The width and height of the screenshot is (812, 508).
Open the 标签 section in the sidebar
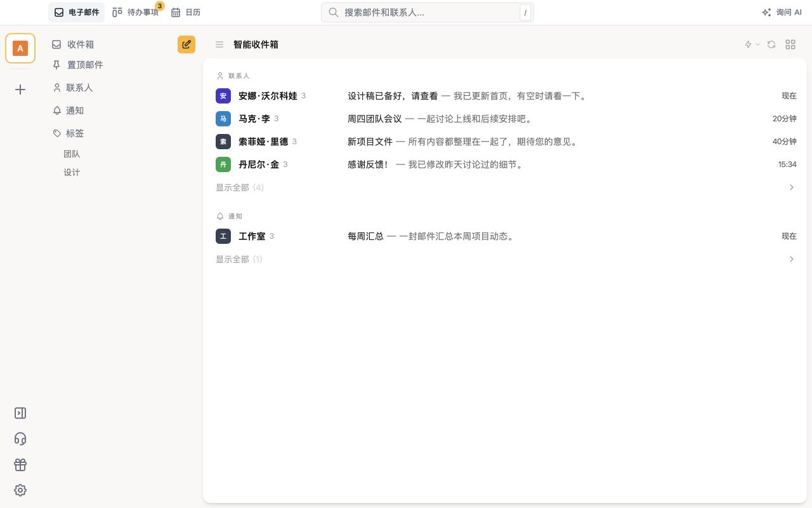(68, 133)
